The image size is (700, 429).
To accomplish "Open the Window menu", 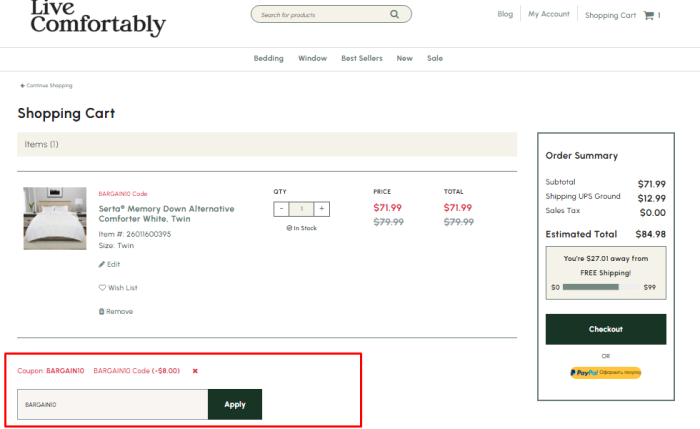I will [312, 58].
